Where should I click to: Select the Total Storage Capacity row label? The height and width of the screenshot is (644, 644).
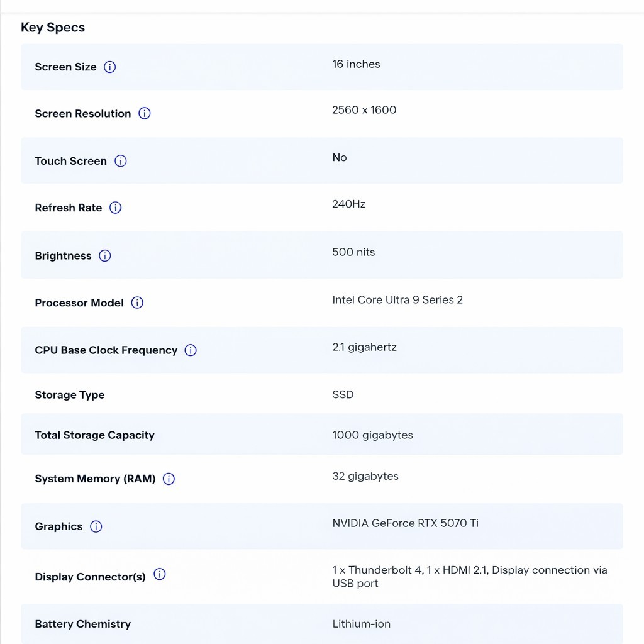pyautogui.click(x=94, y=435)
